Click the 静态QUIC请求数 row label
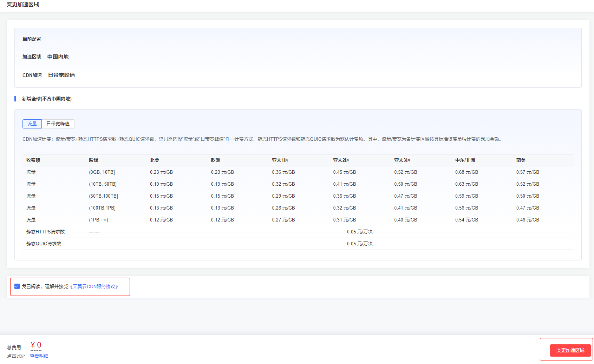Image resolution: width=594 pixels, height=364 pixels. click(x=44, y=244)
